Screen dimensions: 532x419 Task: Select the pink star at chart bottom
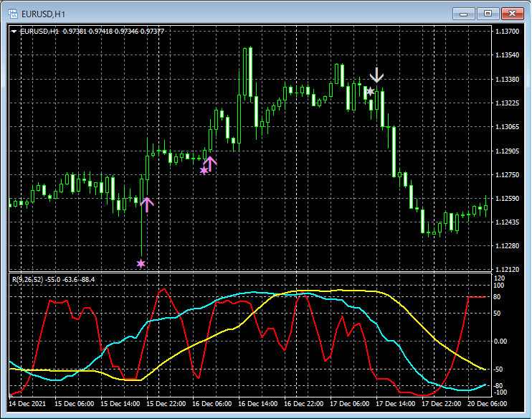click(x=141, y=264)
